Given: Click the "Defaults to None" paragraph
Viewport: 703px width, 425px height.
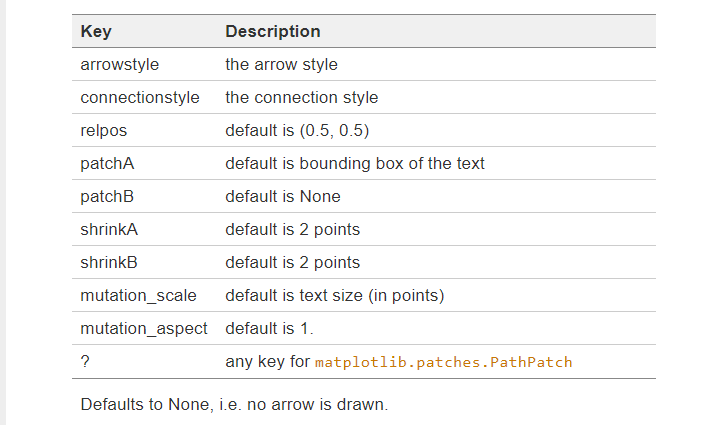Looking at the screenshot, I should (x=234, y=405).
